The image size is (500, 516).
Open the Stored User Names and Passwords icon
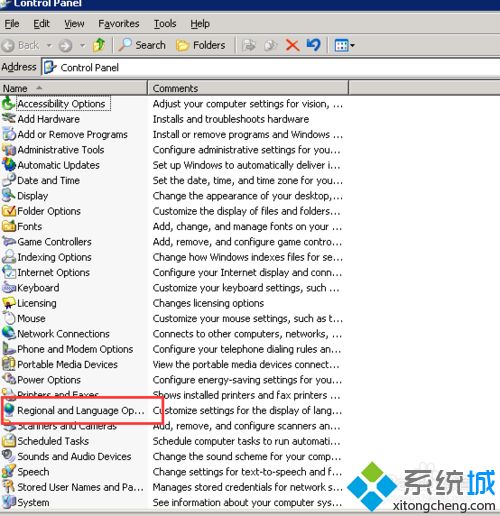(8, 487)
